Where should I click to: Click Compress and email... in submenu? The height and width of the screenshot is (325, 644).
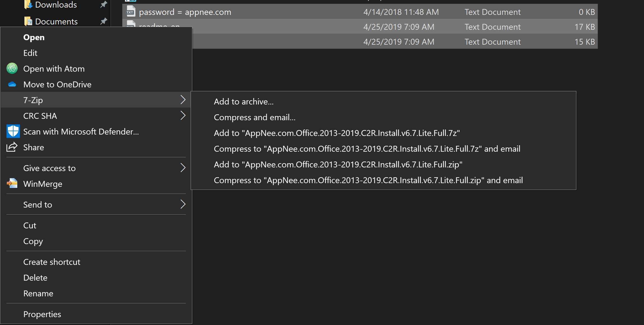(x=383, y=117)
